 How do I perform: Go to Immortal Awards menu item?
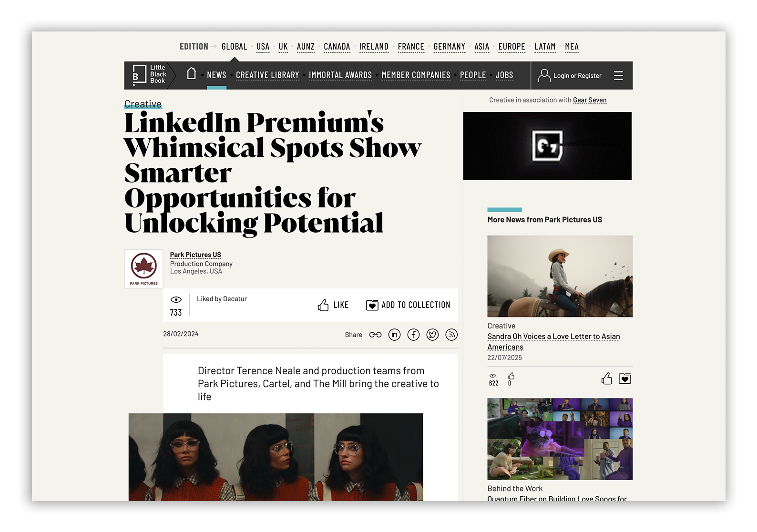click(x=340, y=75)
